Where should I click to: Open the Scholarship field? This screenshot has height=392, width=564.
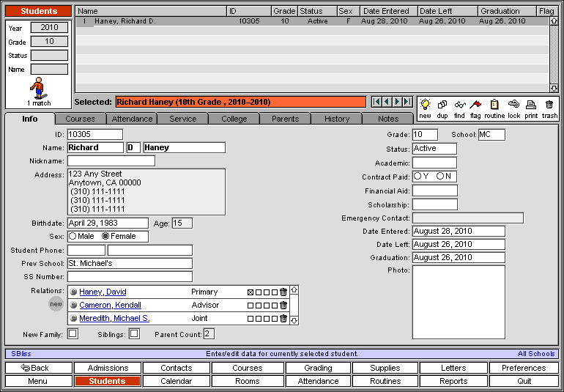435,205
